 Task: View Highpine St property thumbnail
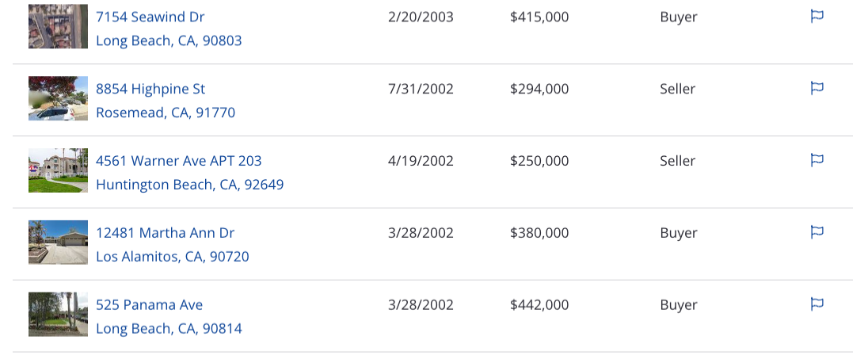pos(58,98)
